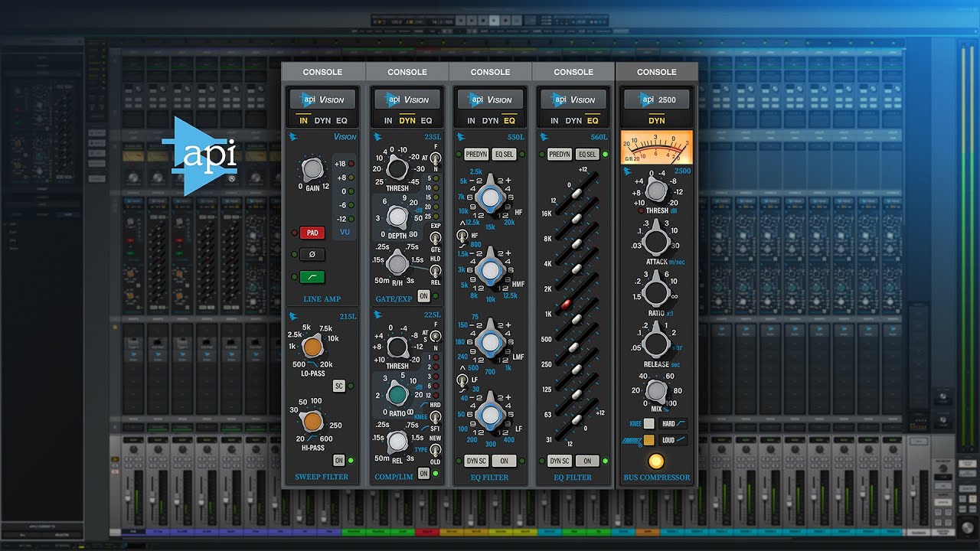Click the 225L compressor THRESH knob
The image size is (980, 551).
397,347
